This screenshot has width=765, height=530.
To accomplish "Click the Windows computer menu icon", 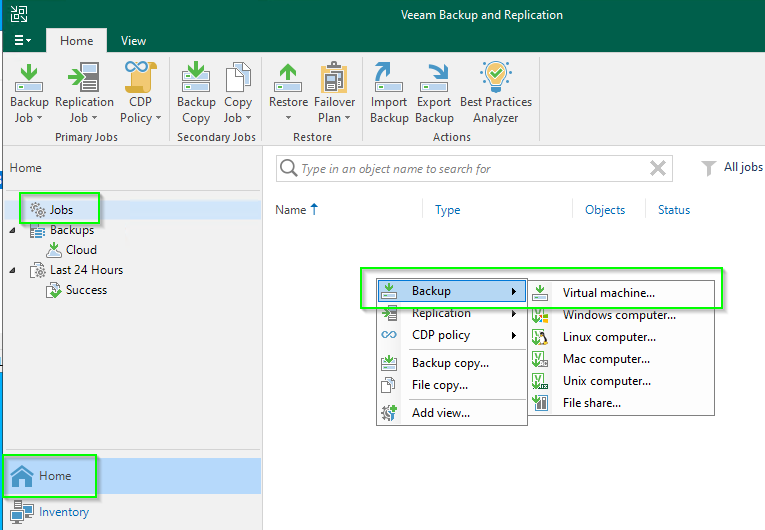I will coord(540,315).
